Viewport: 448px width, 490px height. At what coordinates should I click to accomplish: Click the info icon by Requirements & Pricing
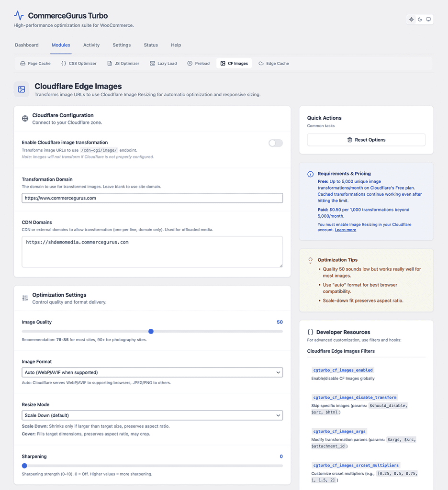(x=311, y=174)
